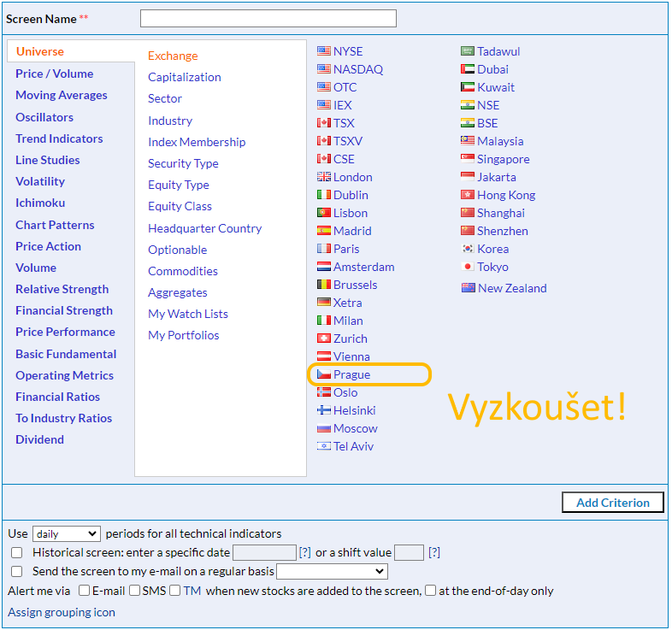672x630 pixels.
Task: Select the Optionable subcategory
Action: pyautogui.click(x=178, y=250)
